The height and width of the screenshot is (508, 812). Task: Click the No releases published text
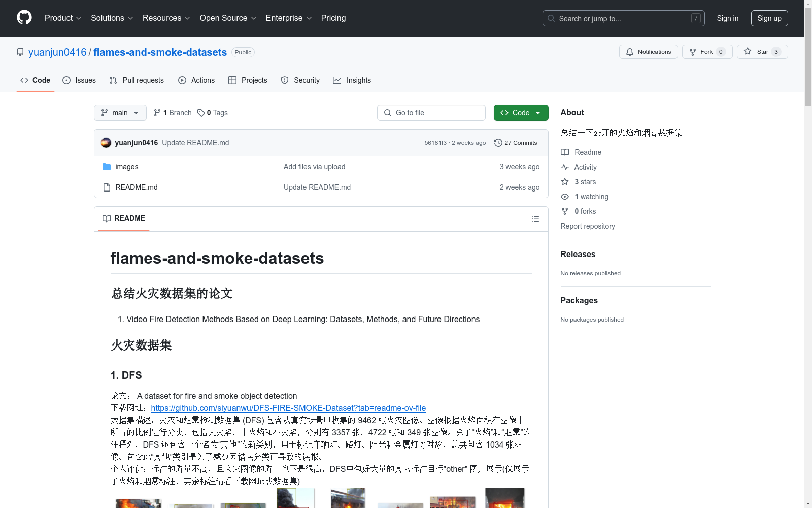tap(591, 273)
